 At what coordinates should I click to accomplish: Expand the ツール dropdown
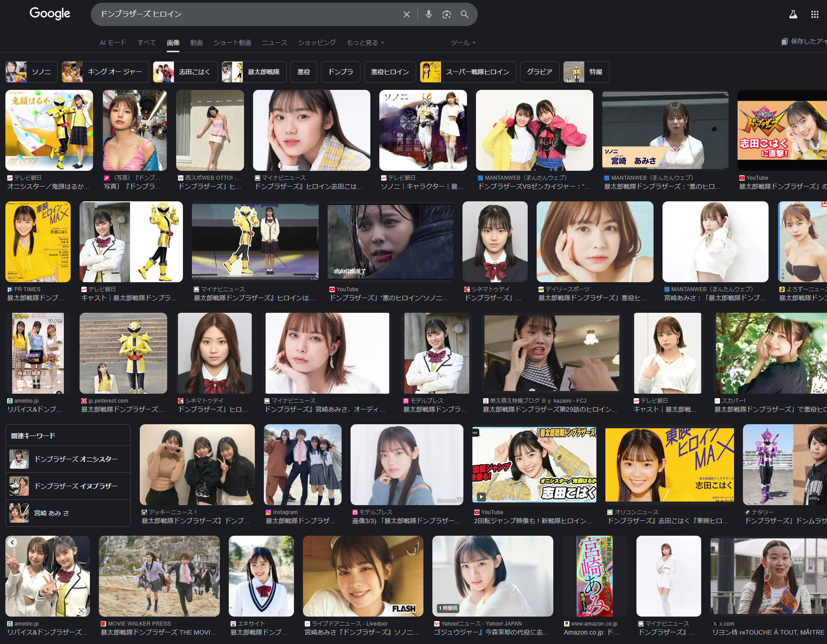point(463,43)
